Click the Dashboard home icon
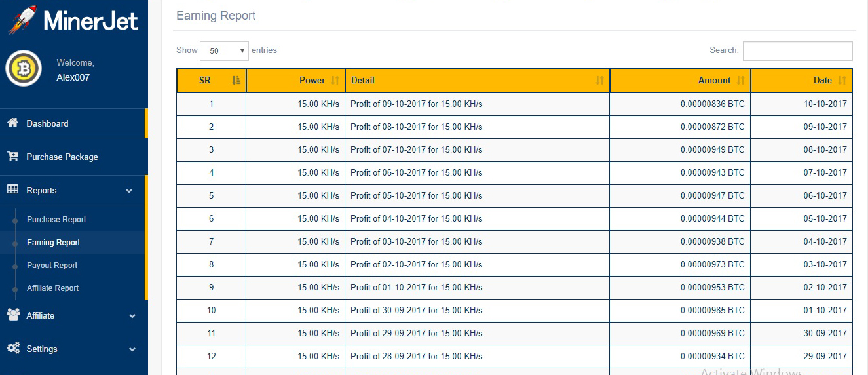The width and height of the screenshot is (868, 375). [x=12, y=123]
